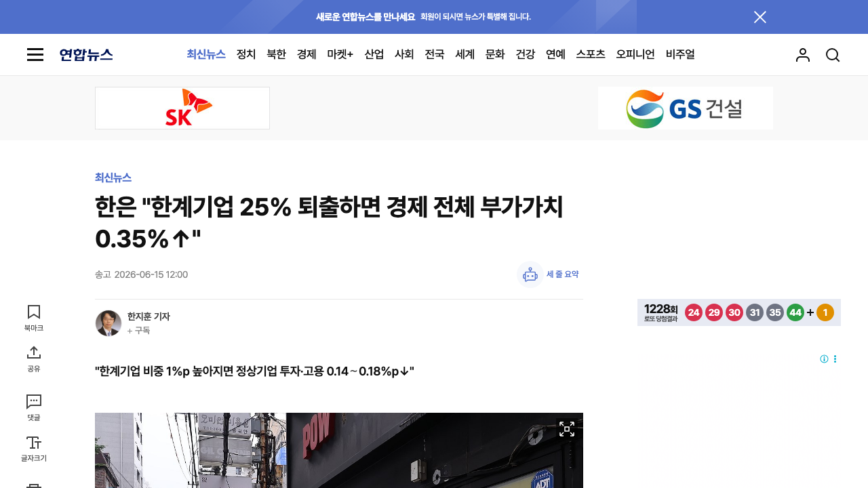Select the 북한 nav tab

tap(277, 55)
